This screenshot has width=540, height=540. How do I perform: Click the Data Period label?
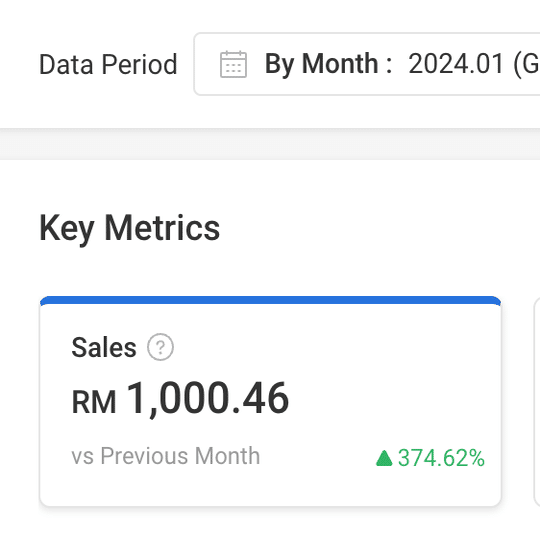click(108, 64)
